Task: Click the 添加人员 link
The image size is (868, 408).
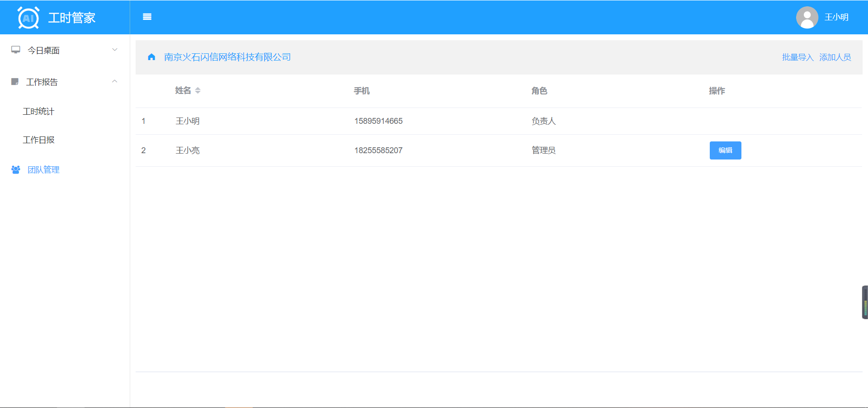Action: 835,57
